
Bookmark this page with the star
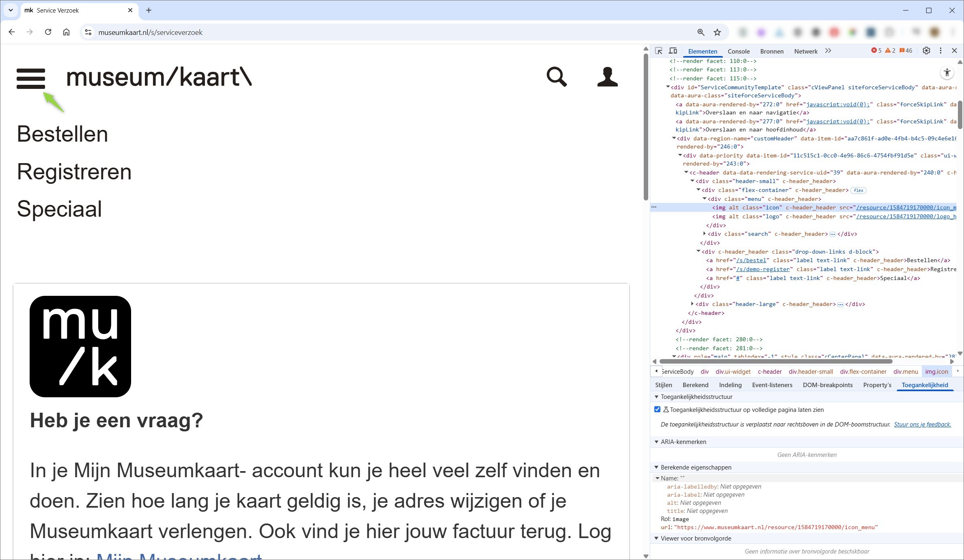[717, 32]
